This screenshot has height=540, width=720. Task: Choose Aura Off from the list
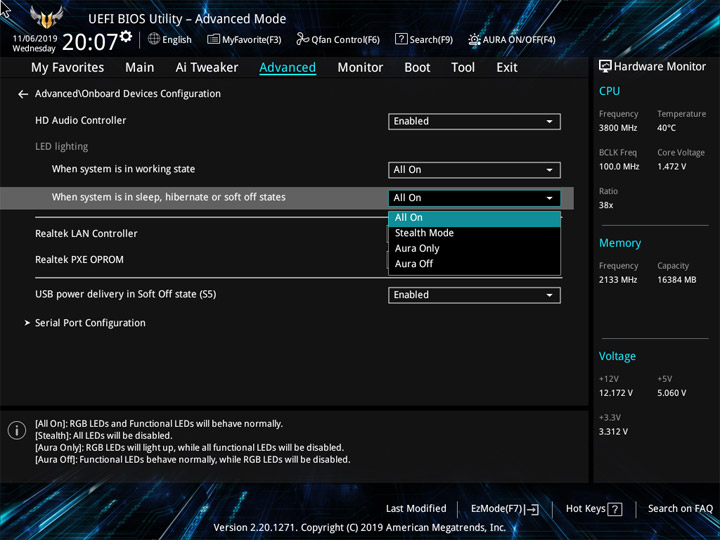pyautogui.click(x=474, y=264)
